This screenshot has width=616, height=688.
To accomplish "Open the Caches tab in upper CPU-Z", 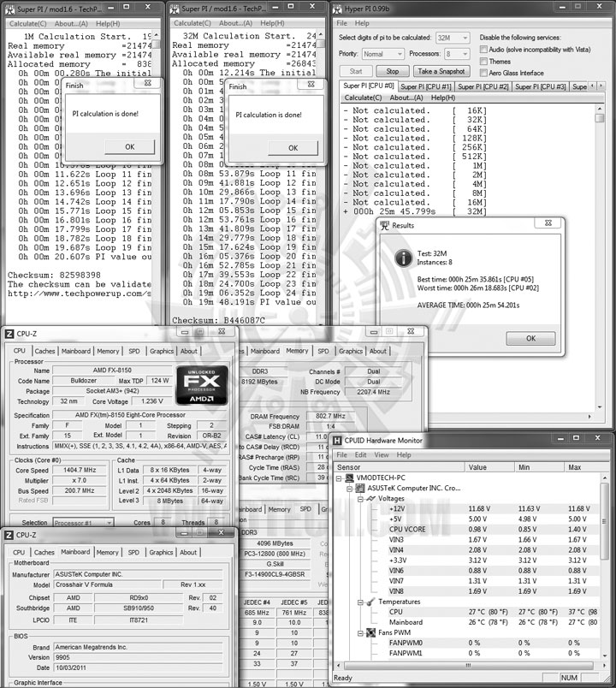I will tap(44, 351).
